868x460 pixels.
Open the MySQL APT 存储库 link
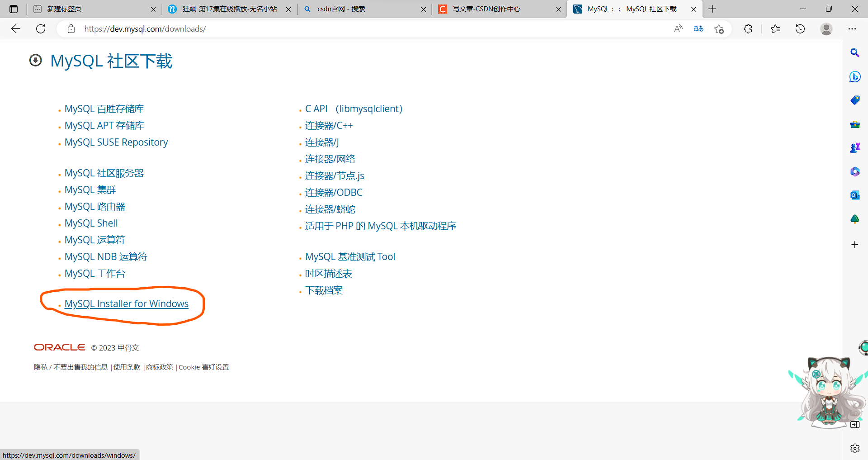104,126
